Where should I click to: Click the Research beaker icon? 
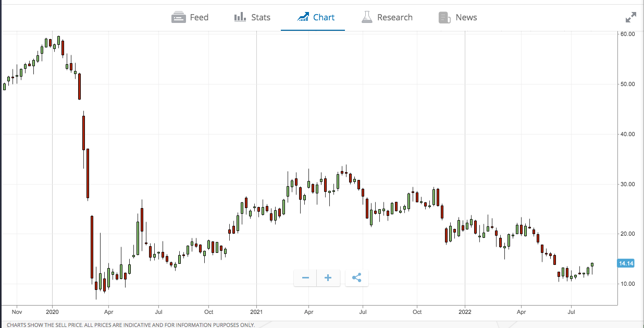367,17
